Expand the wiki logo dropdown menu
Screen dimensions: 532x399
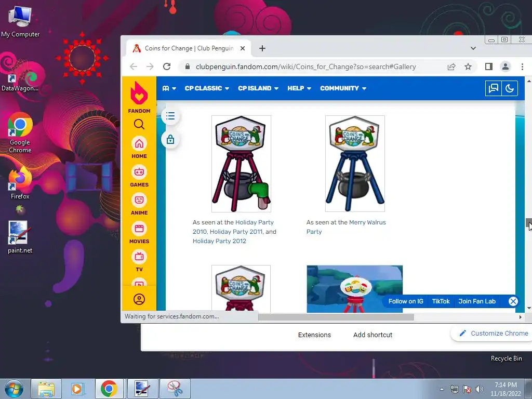[x=169, y=88]
